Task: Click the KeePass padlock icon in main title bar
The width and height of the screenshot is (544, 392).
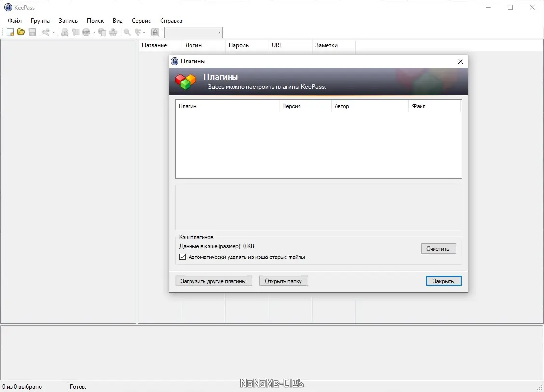Action: click(8, 7)
